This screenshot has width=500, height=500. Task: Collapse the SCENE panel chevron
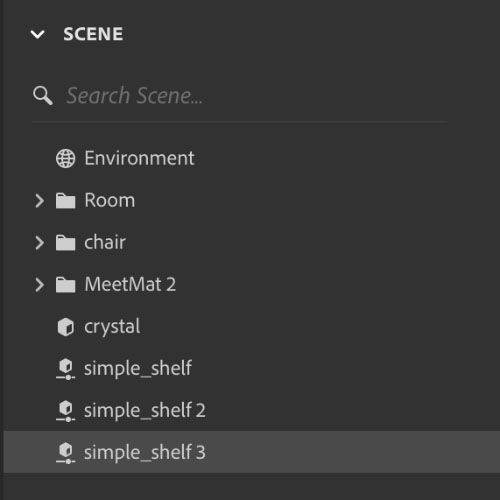(x=37, y=34)
